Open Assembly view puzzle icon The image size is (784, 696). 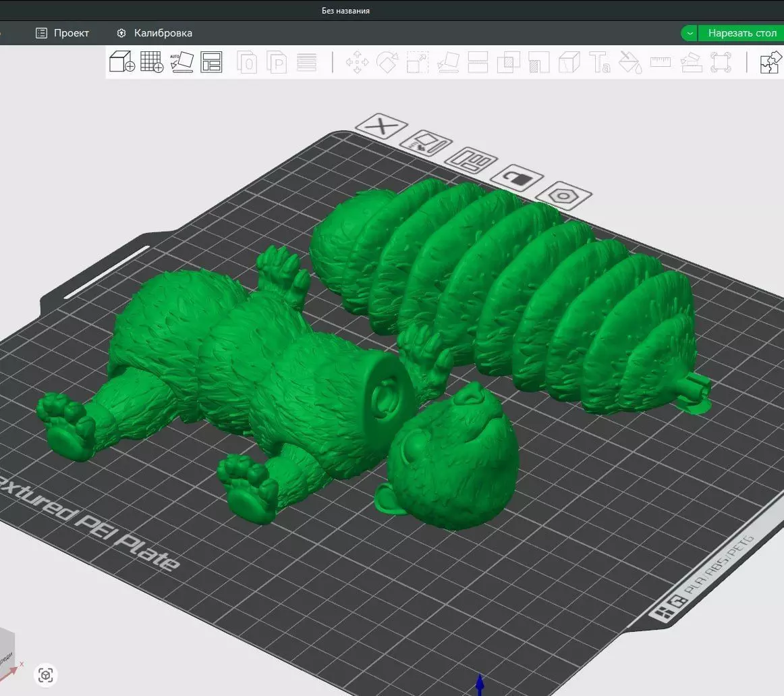pyautogui.click(x=771, y=63)
